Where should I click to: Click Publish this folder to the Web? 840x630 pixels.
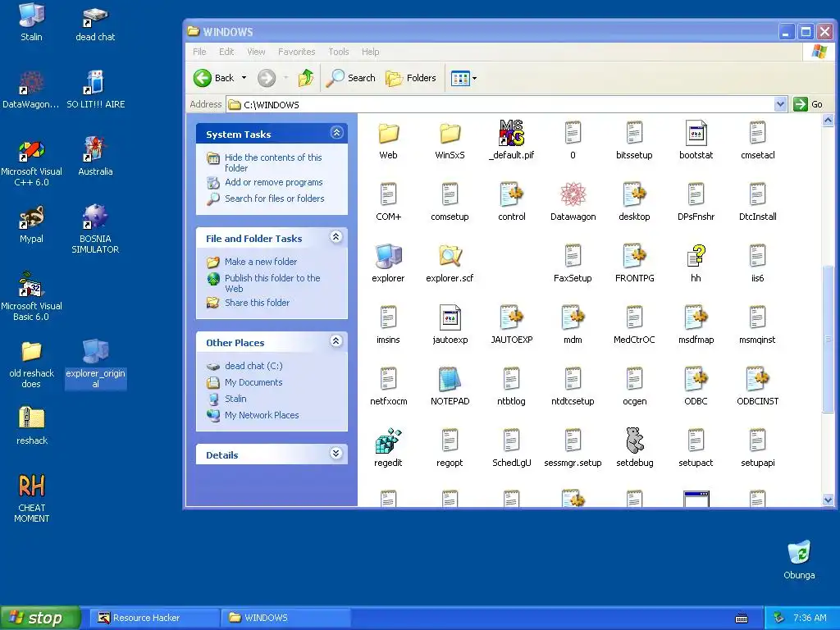[x=272, y=283]
